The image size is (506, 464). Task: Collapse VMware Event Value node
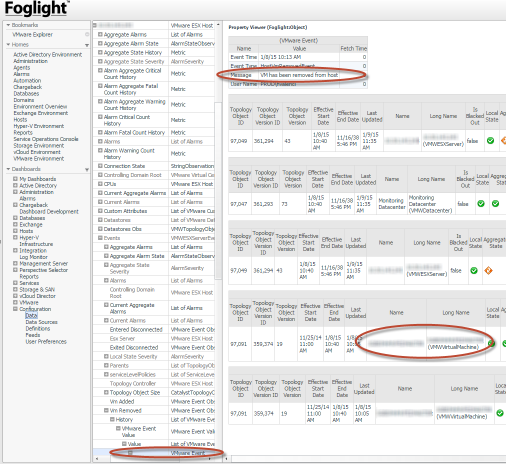tap(118, 428)
